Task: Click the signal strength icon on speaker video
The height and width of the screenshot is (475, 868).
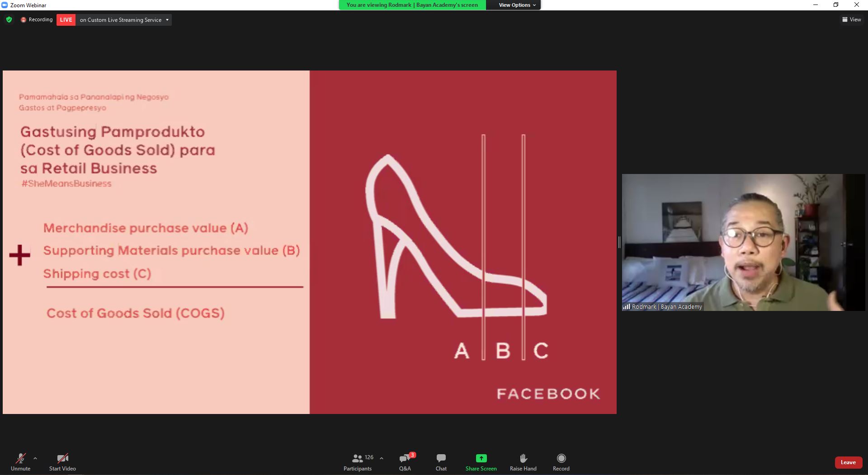Action: (627, 306)
